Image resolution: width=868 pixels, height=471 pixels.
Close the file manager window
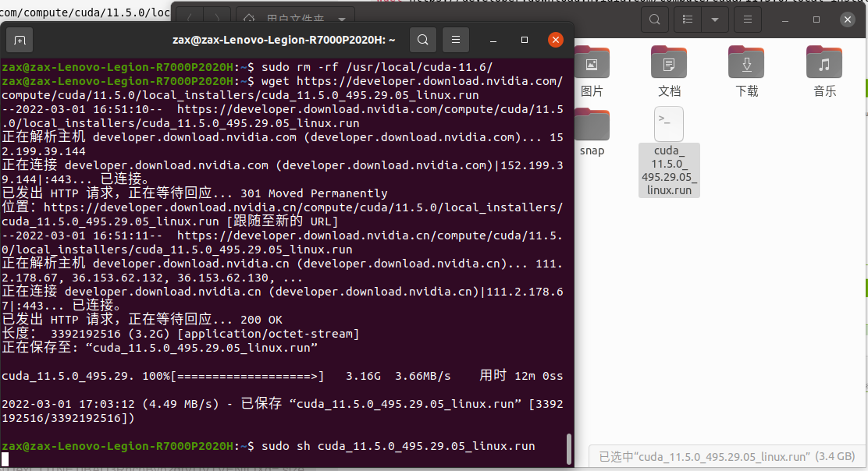click(847, 19)
